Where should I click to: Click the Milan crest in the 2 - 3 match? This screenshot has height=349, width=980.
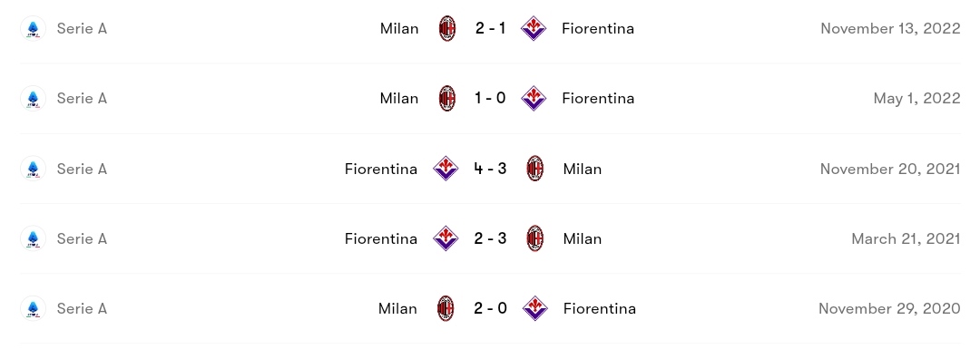535,238
